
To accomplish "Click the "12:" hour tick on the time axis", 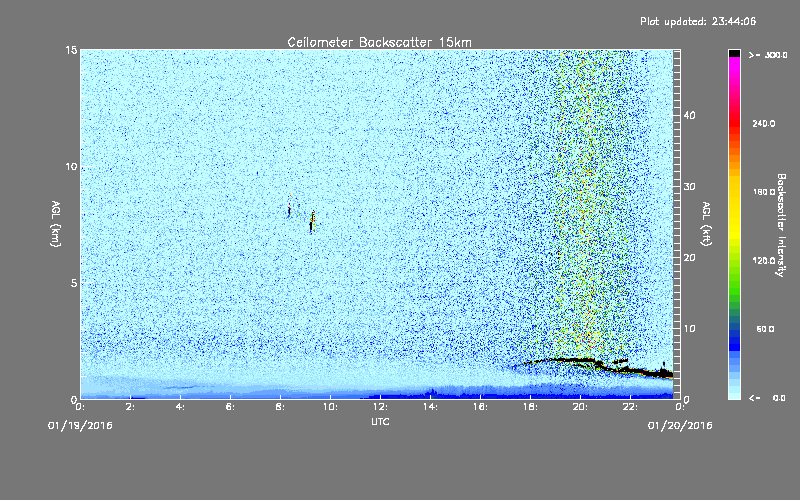I will (380, 407).
